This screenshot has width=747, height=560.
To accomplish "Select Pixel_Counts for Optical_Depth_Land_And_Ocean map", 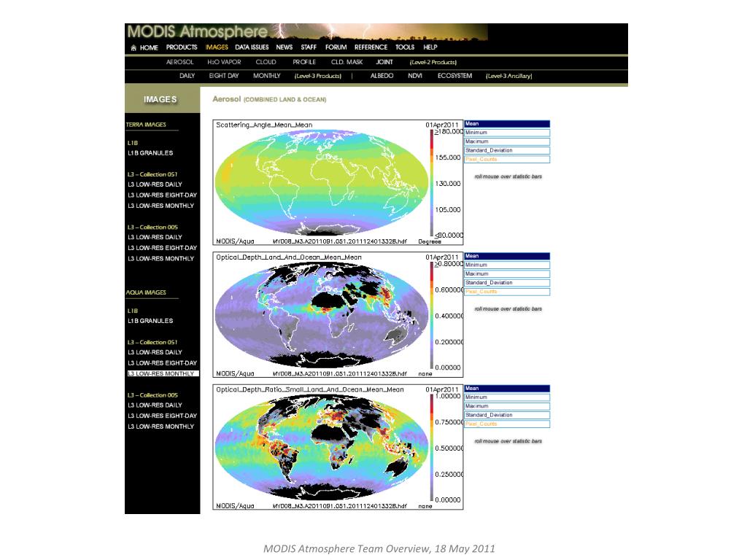I will click(x=507, y=292).
